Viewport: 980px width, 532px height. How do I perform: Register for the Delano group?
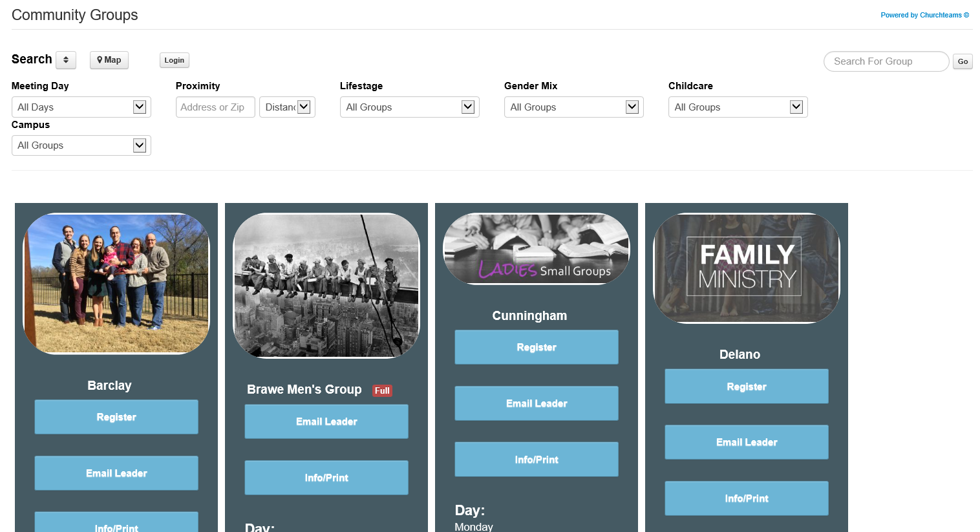[747, 387]
